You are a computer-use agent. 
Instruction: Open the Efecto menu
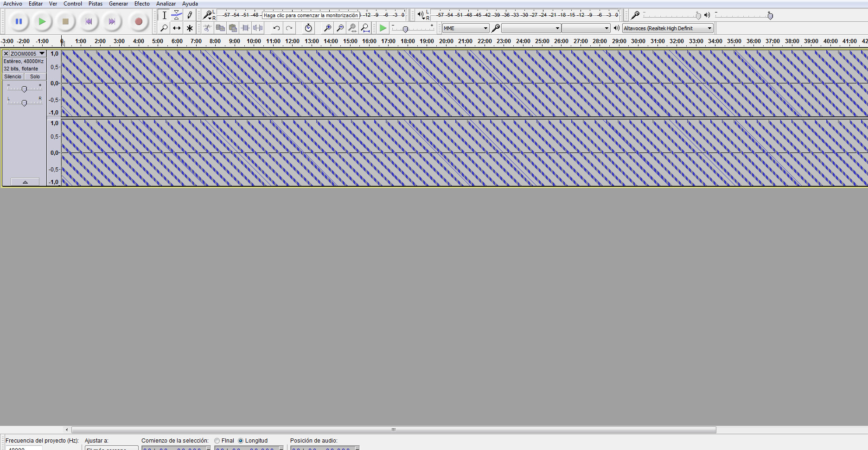(x=141, y=4)
